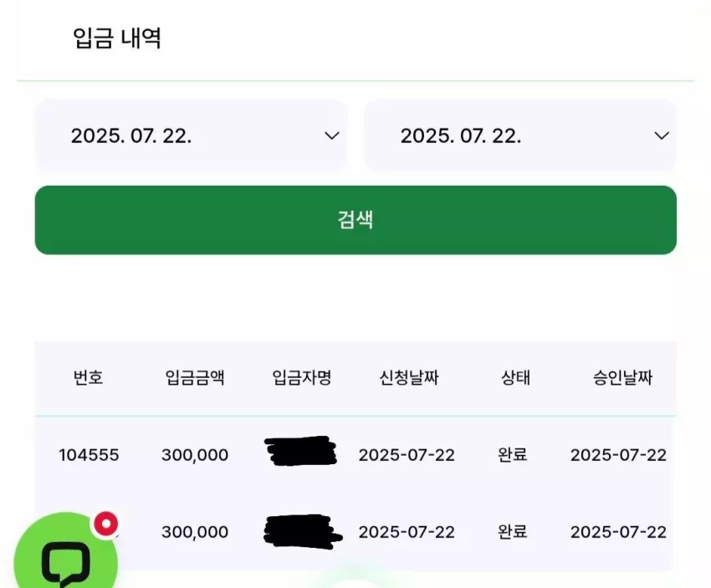Click the green 검색 search button
The width and height of the screenshot is (711, 588).
tap(355, 220)
